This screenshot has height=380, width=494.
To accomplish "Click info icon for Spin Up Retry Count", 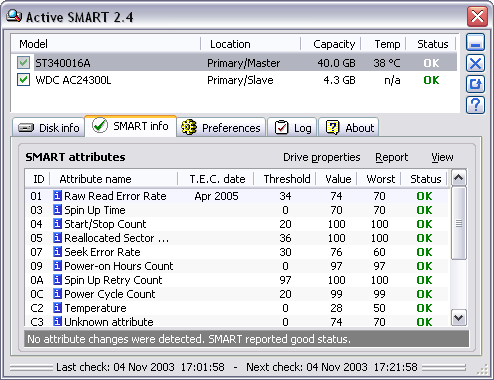I will (57, 280).
